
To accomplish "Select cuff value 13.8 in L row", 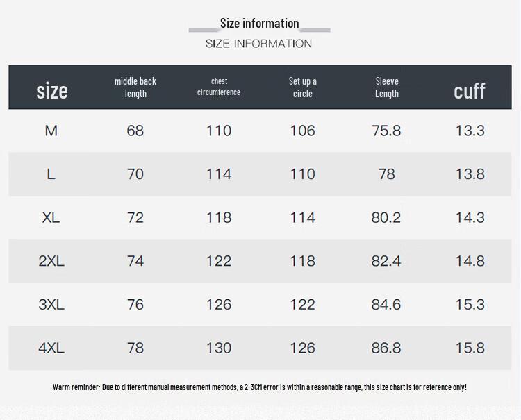I will [x=470, y=174].
